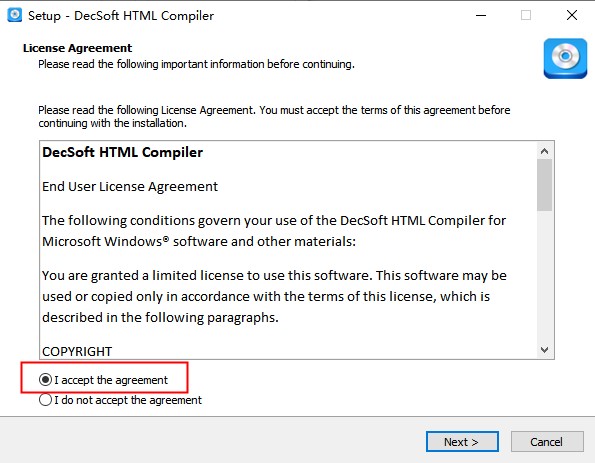
Task: Minimize the Setup window
Action: pyautogui.click(x=481, y=16)
